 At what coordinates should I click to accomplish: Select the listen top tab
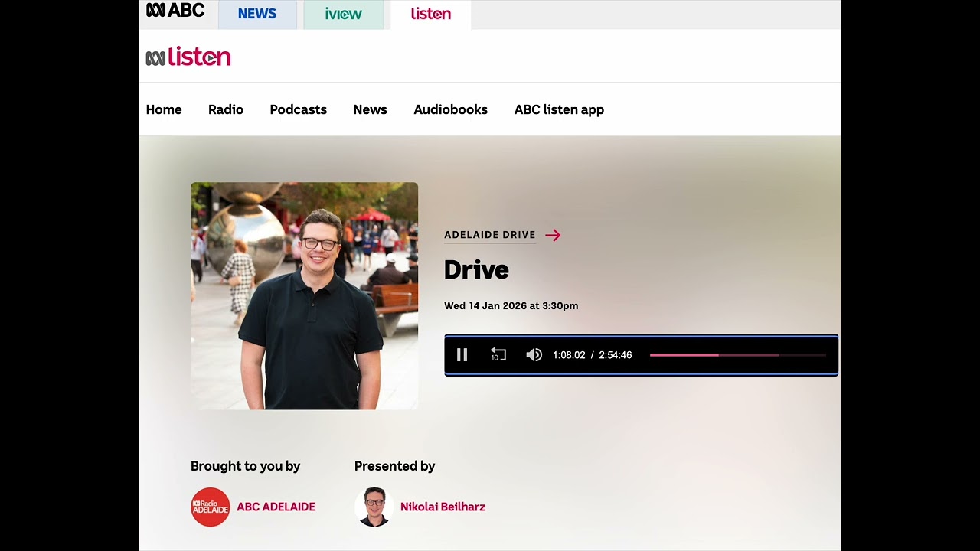(x=430, y=14)
